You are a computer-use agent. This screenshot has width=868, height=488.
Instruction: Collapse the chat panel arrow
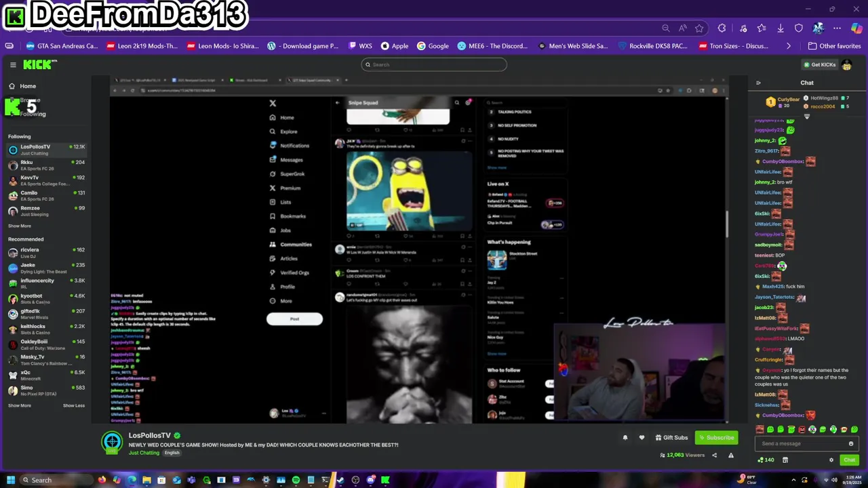click(758, 83)
